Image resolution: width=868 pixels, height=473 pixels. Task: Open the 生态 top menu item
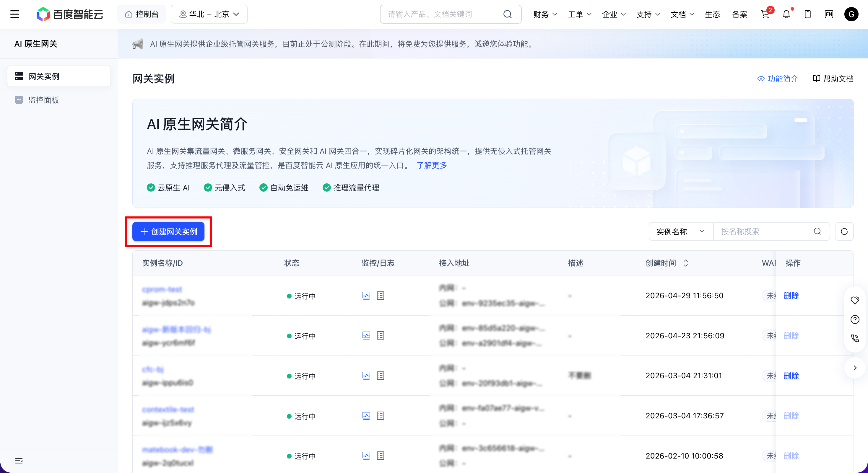pos(712,14)
